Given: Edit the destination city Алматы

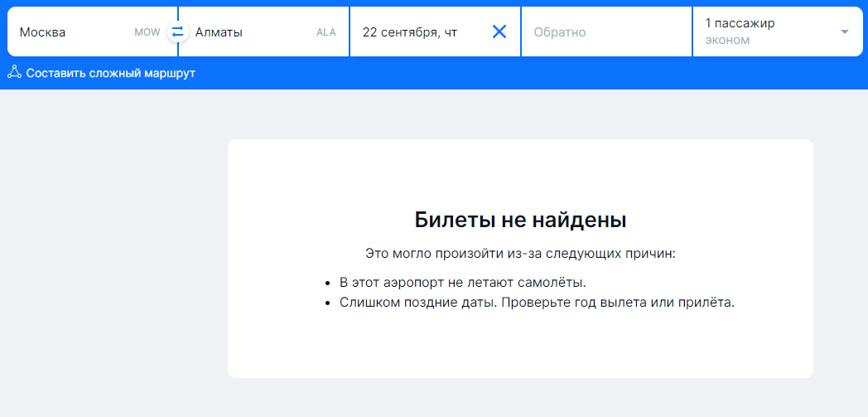Looking at the screenshot, I should click(x=219, y=32).
